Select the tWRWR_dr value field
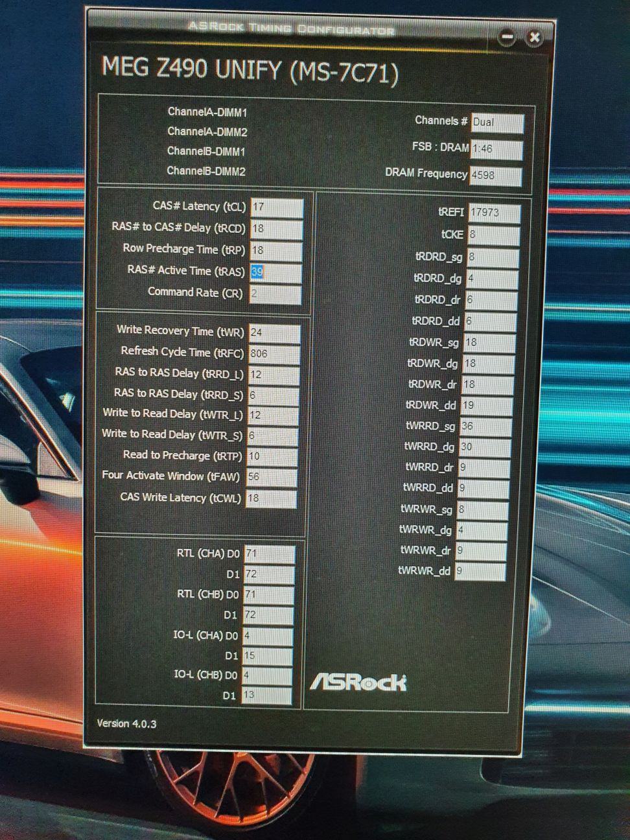This screenshot has width=630, height=840. pos(481,550)
